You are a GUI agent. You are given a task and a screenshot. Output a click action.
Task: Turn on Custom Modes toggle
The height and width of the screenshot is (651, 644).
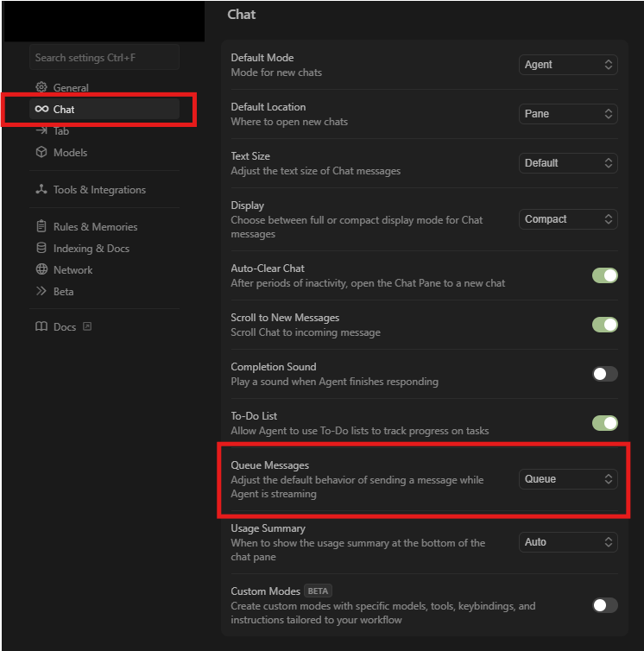click(604, 605)
